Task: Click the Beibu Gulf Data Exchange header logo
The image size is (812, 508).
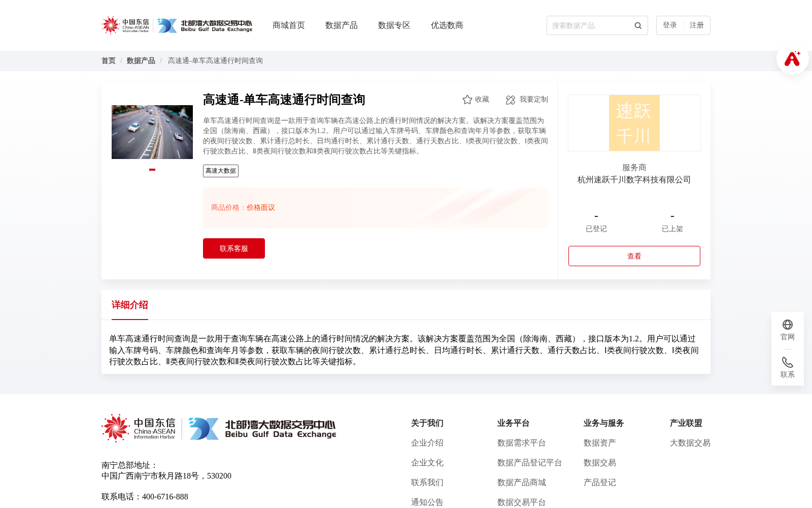Action: tap(205, 25)
